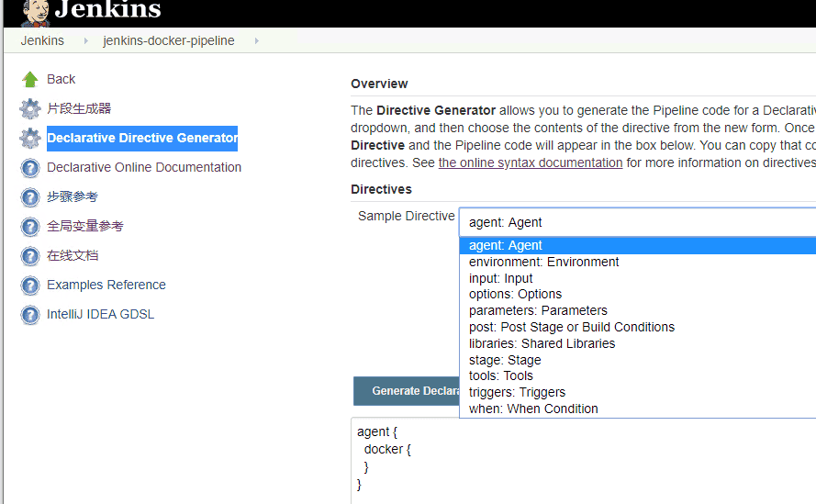Image resolution: width=816 pixels, height=504 pixels.
Task: Click the green Back arrow icon
Action: point(30,80)
